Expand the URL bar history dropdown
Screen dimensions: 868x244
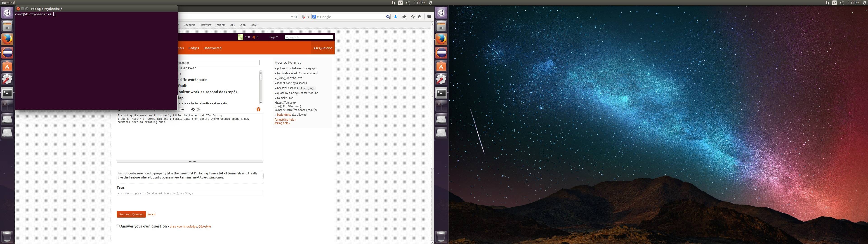(292, 17)
